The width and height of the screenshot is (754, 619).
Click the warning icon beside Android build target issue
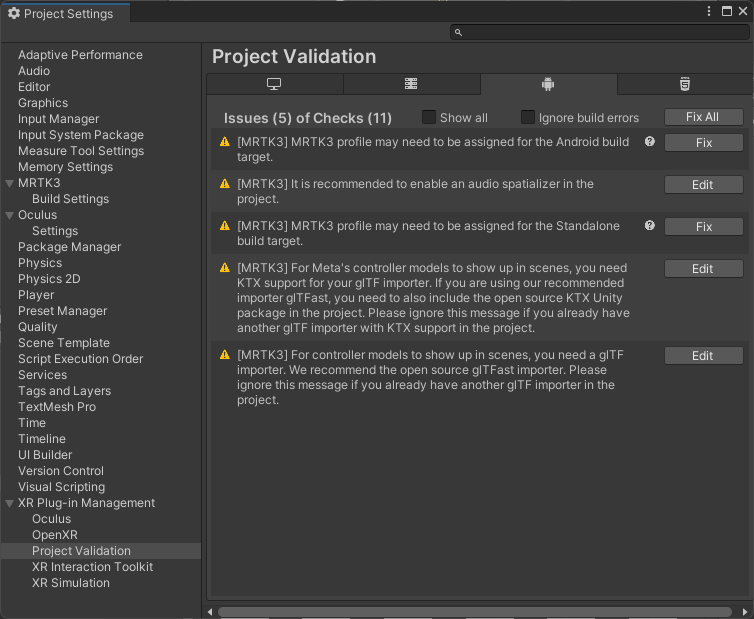click(225, 142)
